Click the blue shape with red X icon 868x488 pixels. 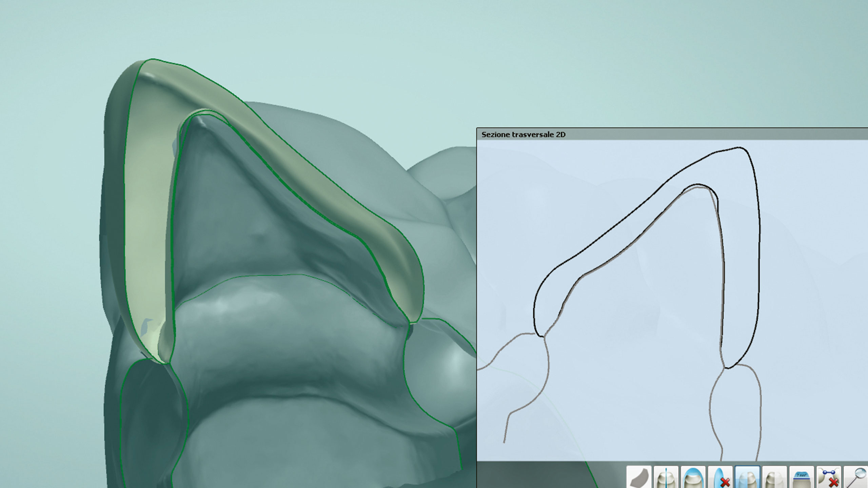tap(720, 477)
